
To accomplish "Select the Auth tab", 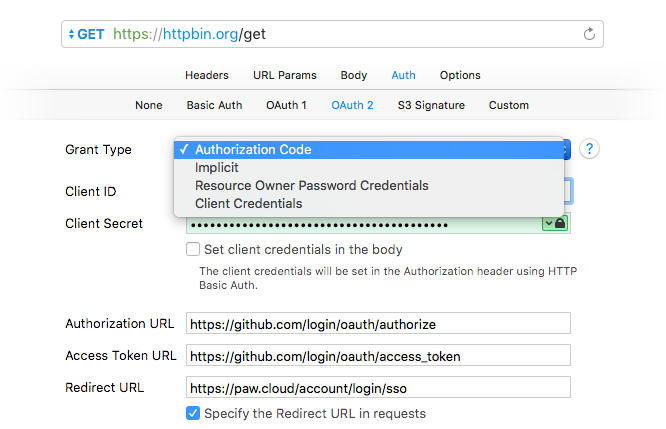I will [x=404, y=75].
